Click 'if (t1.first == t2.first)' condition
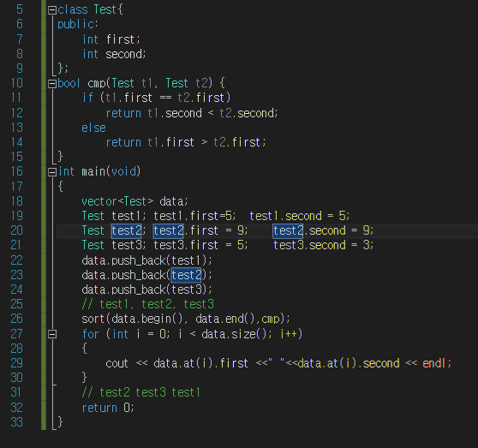 click(157, 99)
